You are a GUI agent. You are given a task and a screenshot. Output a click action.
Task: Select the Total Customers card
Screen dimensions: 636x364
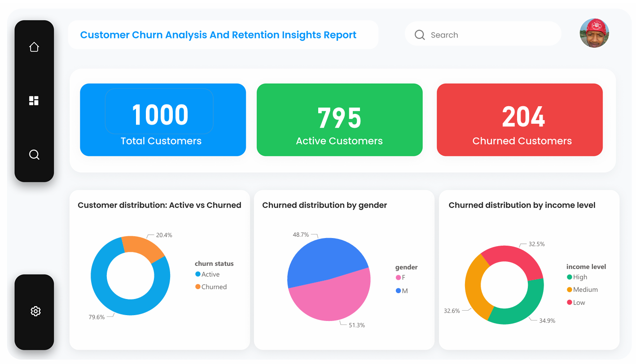[163, 120]
